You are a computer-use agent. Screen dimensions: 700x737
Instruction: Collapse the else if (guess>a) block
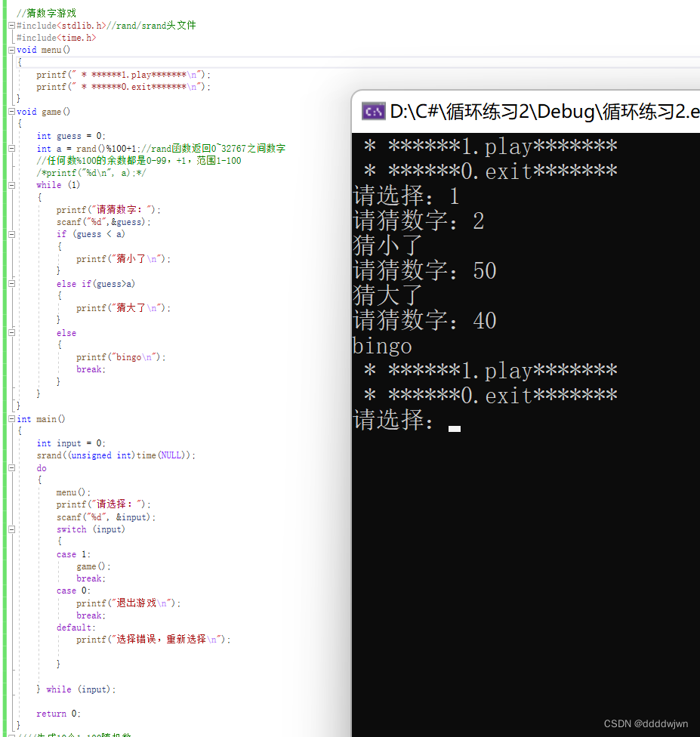(x=11, y=283)
